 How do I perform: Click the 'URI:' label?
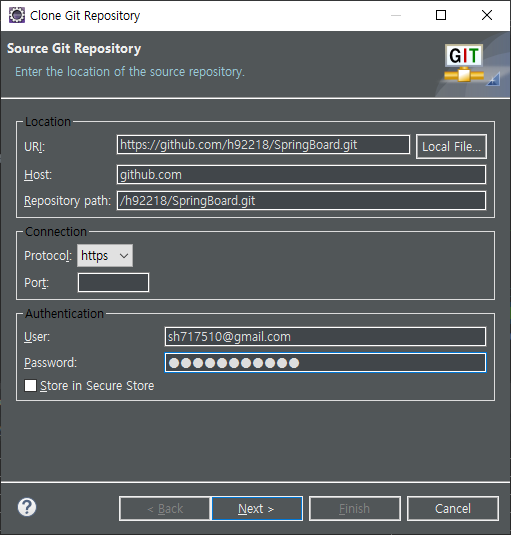pyautogui.click(x=34, y=147)
